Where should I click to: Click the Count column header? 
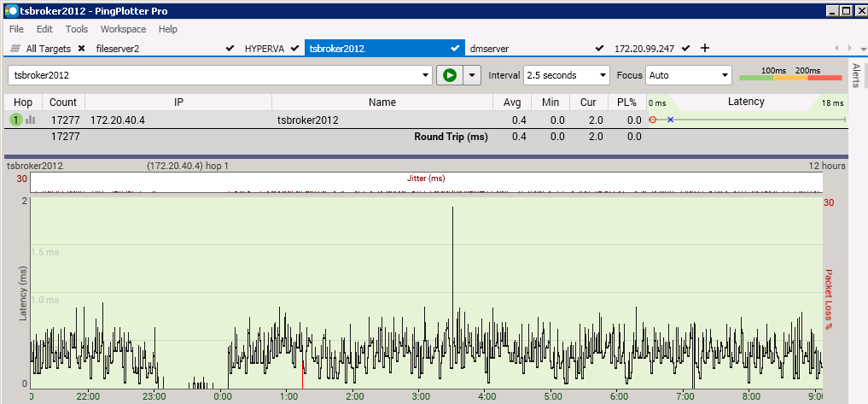click(x=63, y=102)
